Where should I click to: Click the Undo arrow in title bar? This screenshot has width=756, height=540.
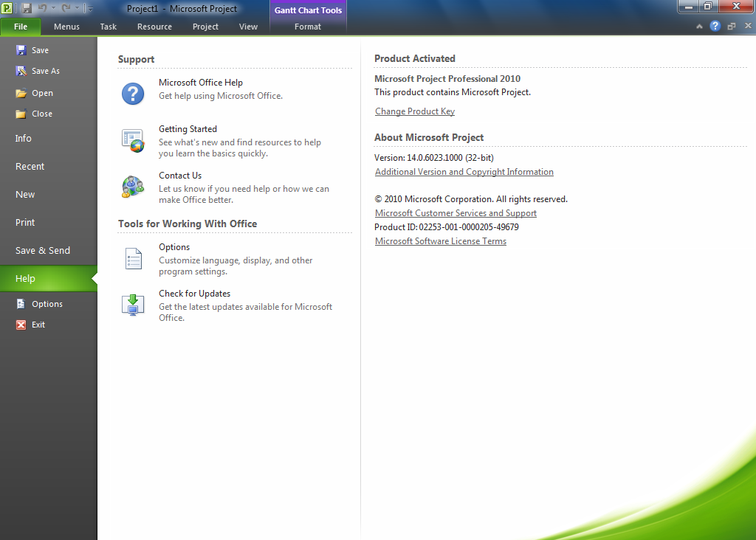click(42, 8)
